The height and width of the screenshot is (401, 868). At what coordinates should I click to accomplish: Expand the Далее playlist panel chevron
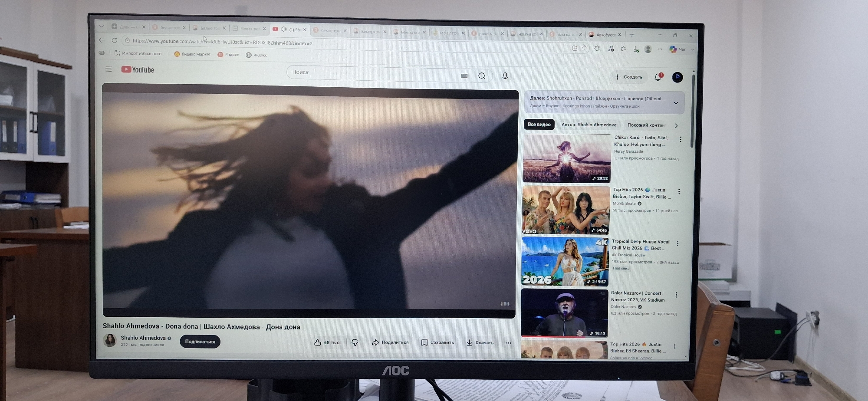[676, 103]
